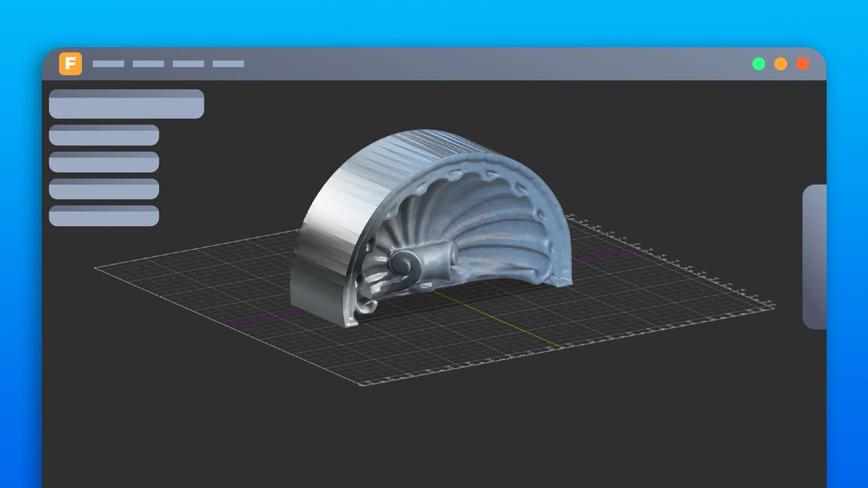Expand the collapsed panel handle on the right edge
The width and height of the screenshot is (868, 488).
pyautogui.click(x=813, y=256)
